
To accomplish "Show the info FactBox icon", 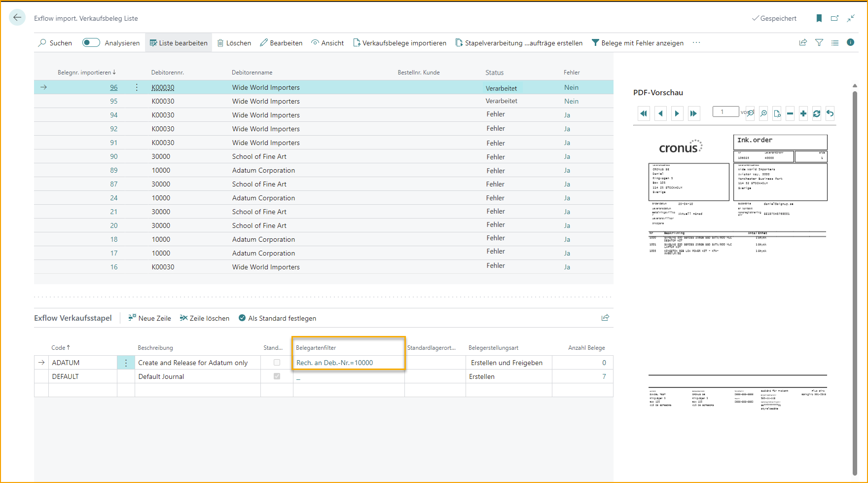I will click(x=851, y=42).
